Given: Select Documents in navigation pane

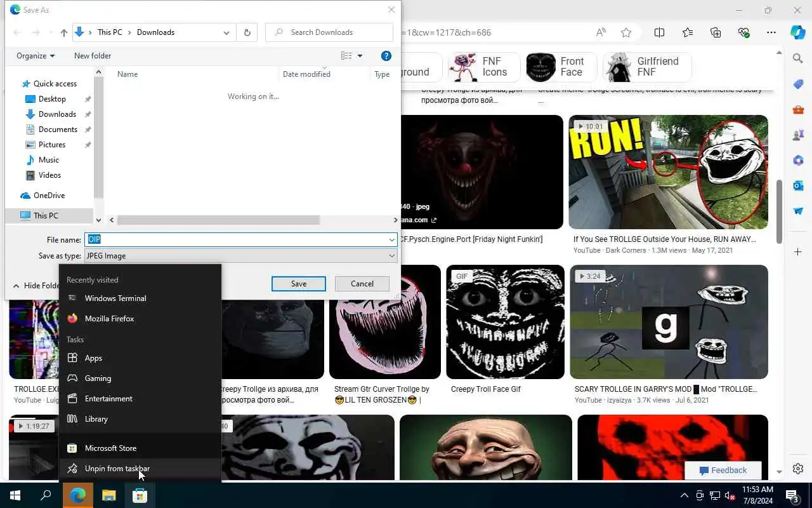Looking at the screenshot, I should 58,130.
